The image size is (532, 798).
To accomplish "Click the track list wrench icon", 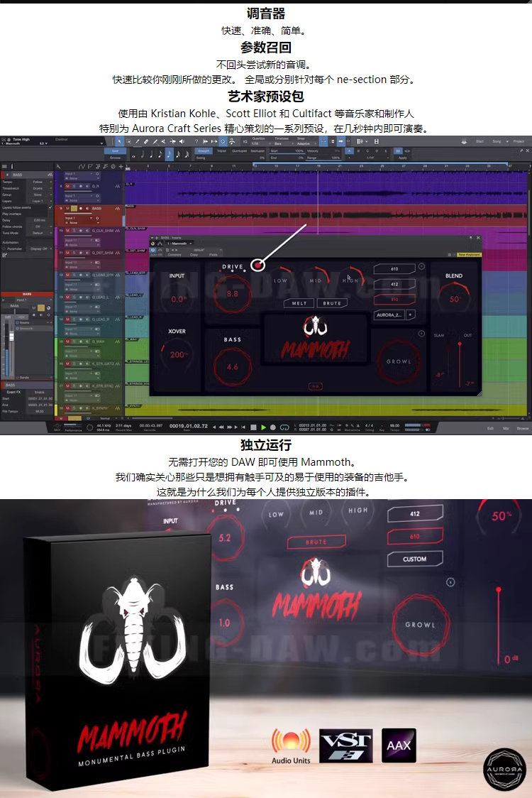I will [x=58, y=166].
